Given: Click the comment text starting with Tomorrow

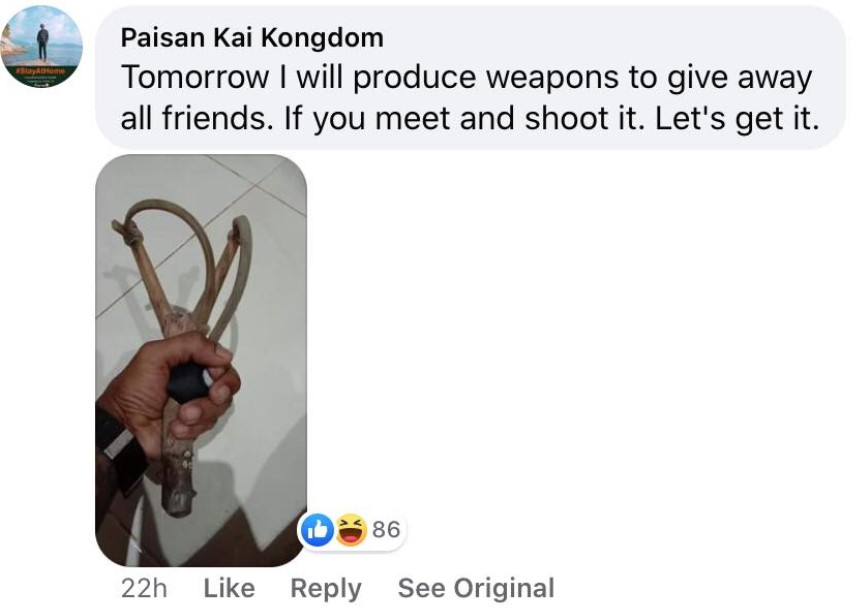Looking at the screenshot, I should pyautogui.click(x=469, y=97).
